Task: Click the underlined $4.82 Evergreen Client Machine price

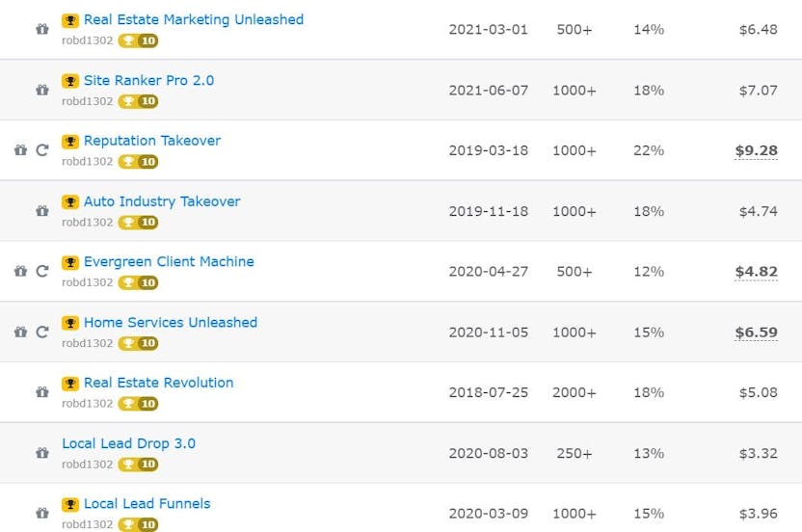Action: tap(756, 272)
